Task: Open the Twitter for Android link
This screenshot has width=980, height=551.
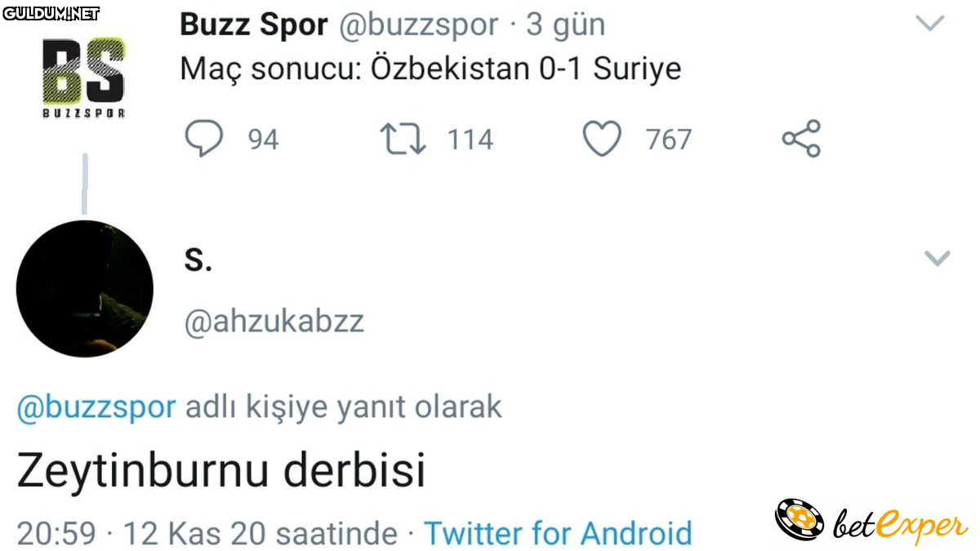Action: pos(558,534)
